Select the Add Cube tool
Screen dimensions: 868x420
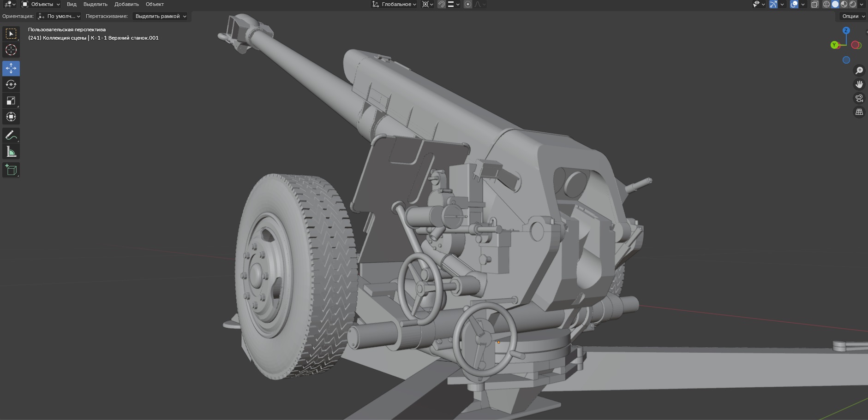[x=11, y=170]
